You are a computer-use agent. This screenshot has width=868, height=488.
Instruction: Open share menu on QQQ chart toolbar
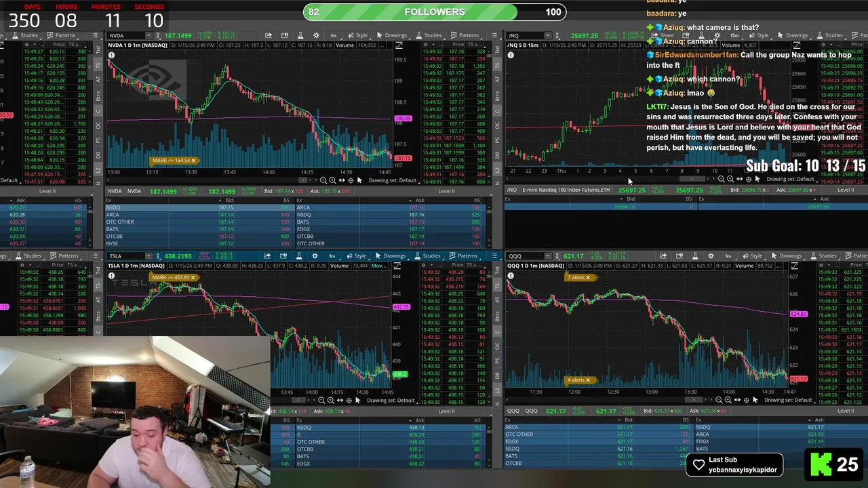click(663, 256)
